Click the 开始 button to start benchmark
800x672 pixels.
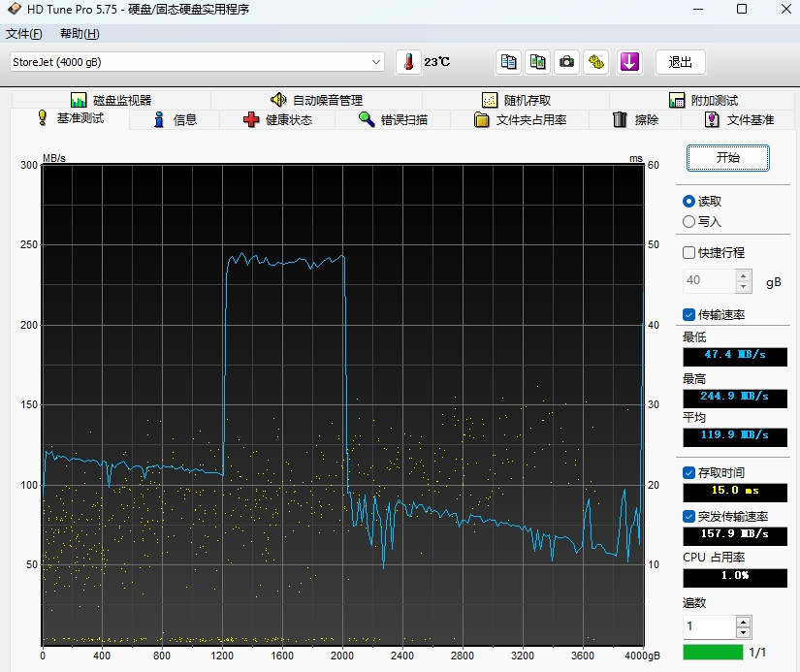pos(727,158)
